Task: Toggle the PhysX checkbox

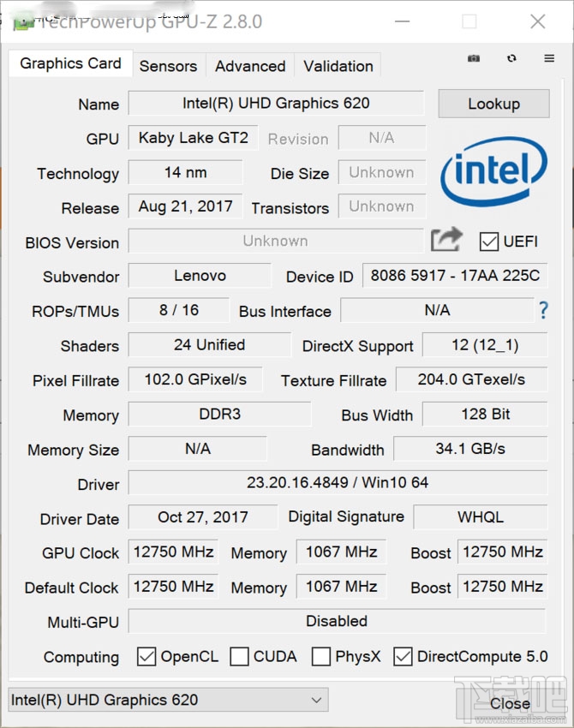Action: tap(321, 657)
